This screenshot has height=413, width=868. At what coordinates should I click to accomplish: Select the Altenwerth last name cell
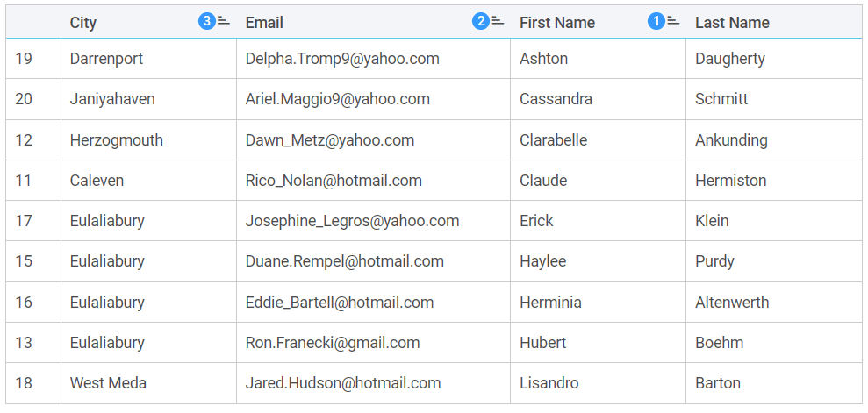click(x=731, y=303)
